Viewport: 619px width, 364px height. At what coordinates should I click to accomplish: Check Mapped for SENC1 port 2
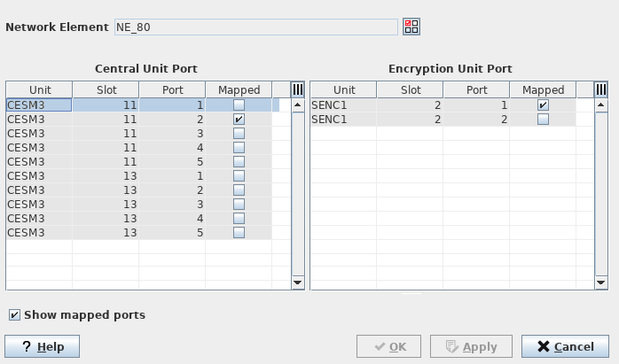(x=543, y=119)
